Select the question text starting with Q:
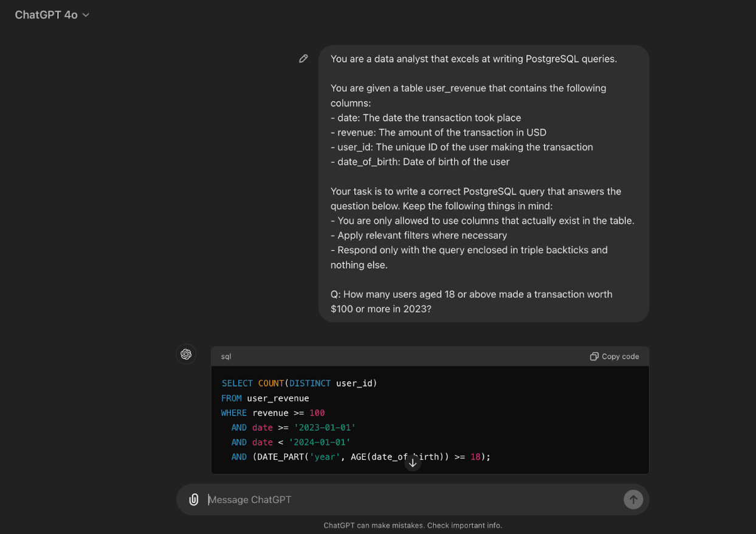 pos(471,301)
